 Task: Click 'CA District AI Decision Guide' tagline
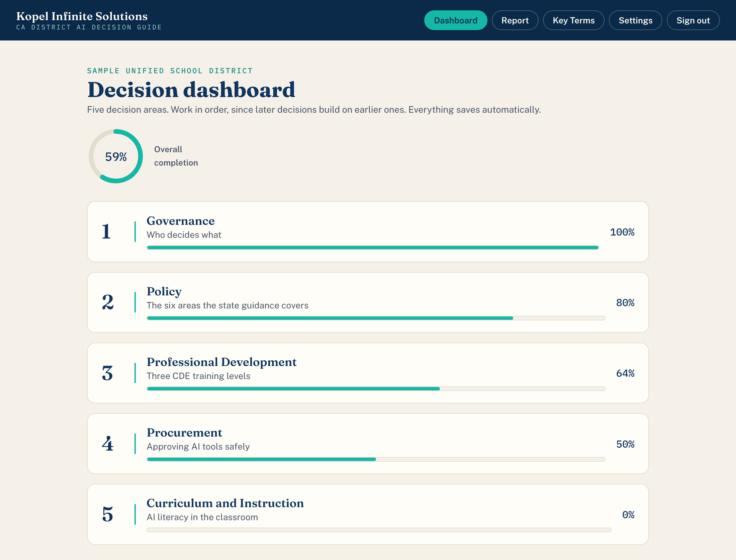89,27
